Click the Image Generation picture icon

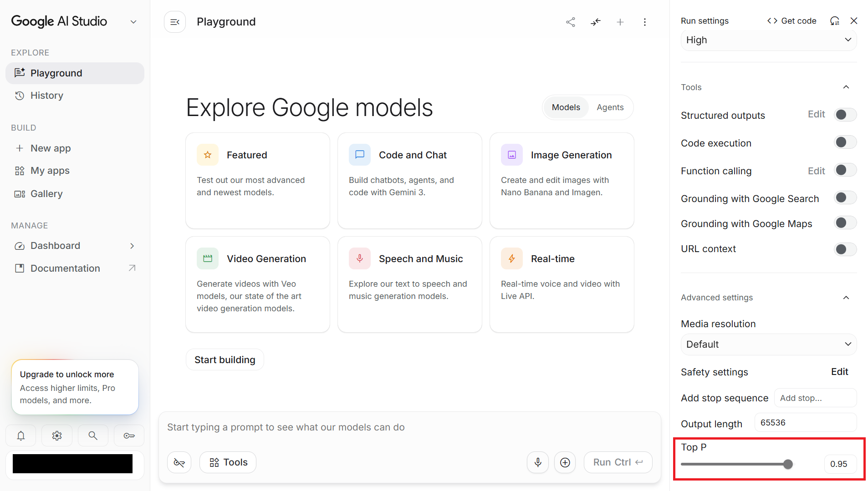(512, 155)
